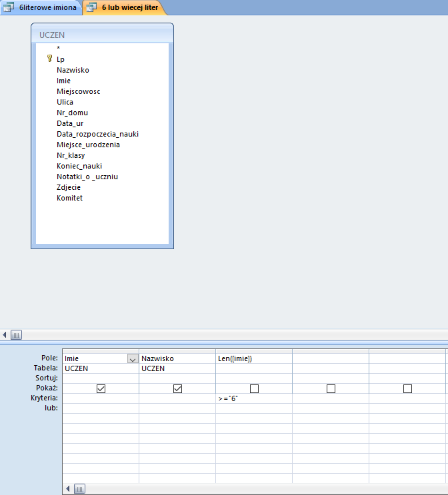Click the criteria cell containing >="6"
Image resolution: width=448 pixels, height=495 pixels.
coord(253,398)
